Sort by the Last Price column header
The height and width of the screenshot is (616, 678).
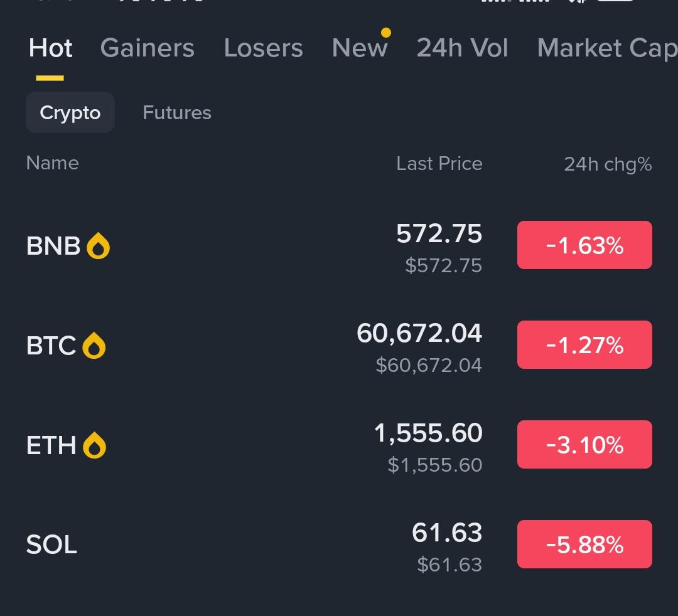pyautogui.click(x=439, y=164)
